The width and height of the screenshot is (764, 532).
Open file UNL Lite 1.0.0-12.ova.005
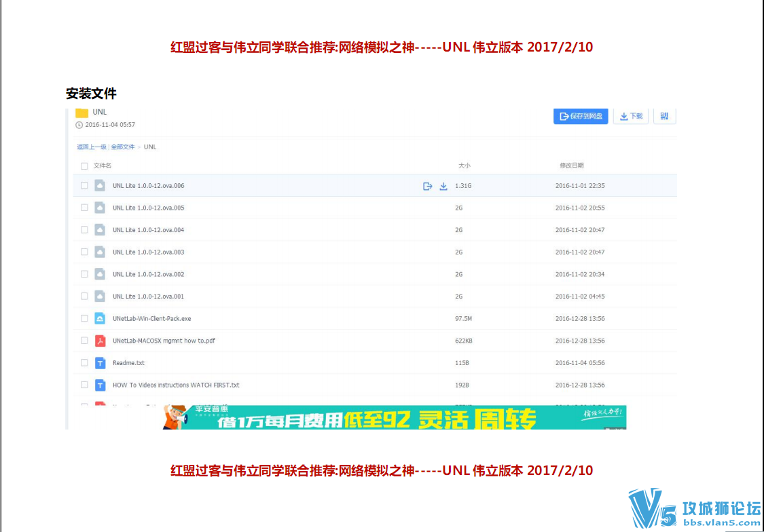tap(149, 208)
